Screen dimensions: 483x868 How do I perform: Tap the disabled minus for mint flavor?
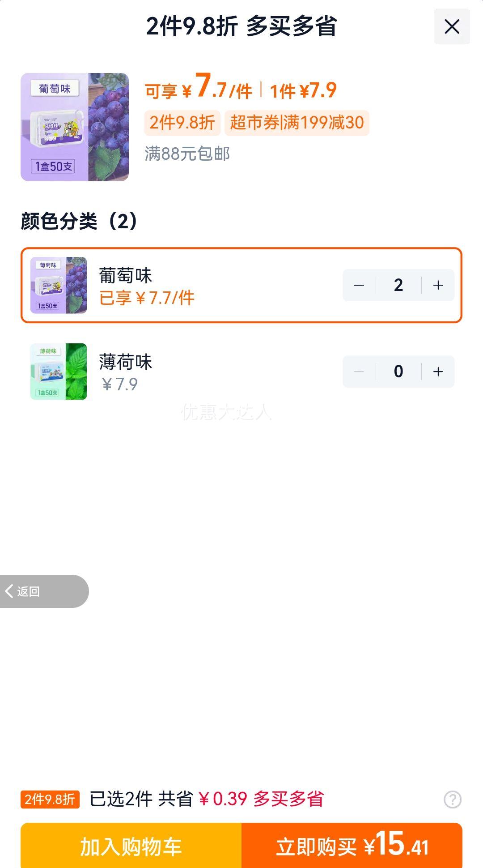[x=359, y=372]
